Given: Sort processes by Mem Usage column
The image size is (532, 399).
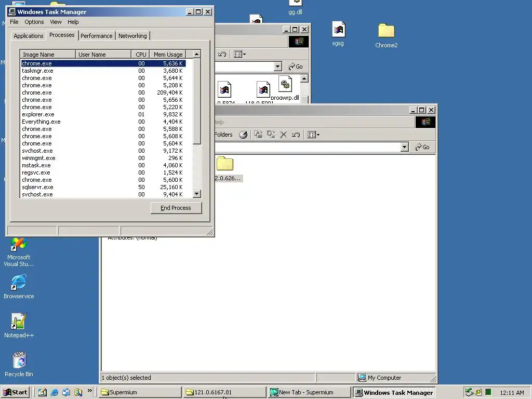Looking at the screenshot, I should pos(168,55).
